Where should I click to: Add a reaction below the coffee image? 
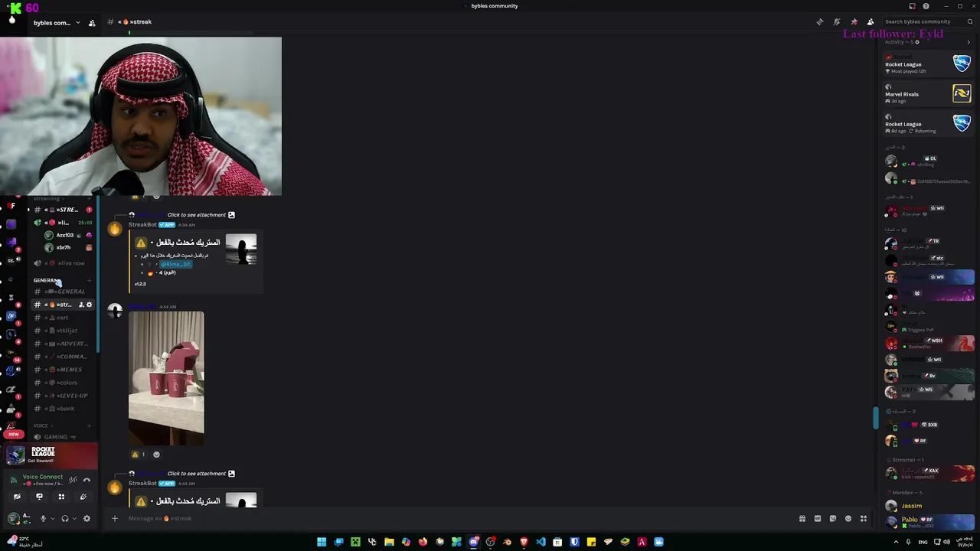coord(156,455)
